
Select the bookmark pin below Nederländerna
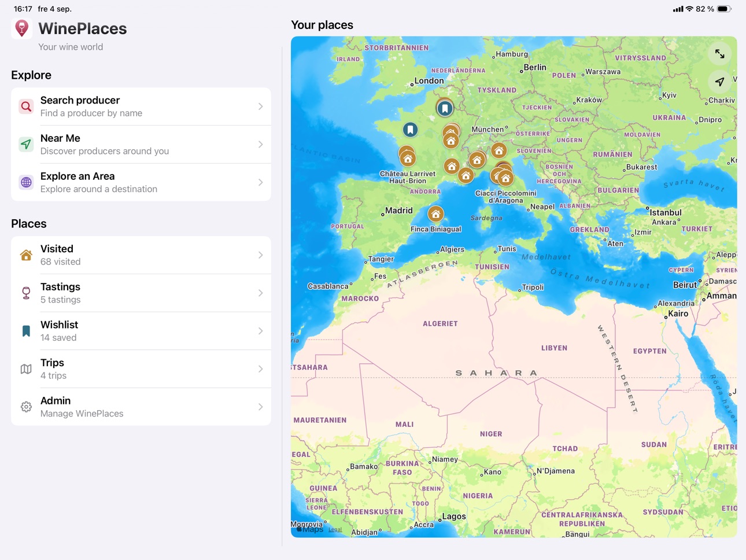(445, 108)
